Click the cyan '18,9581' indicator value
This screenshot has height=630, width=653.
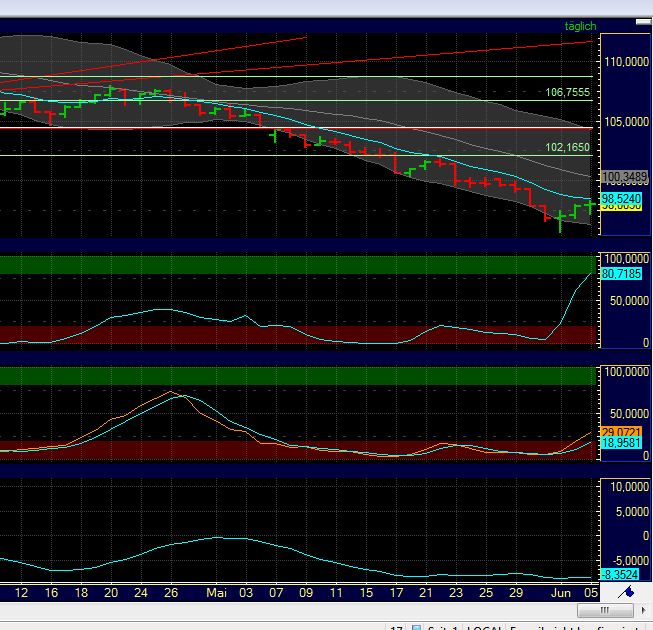(621, 442)
